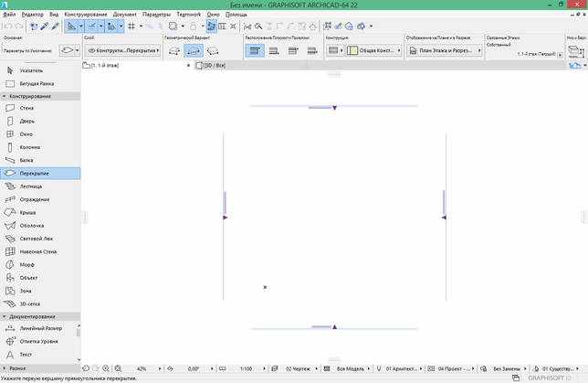
Task: Select the Текст text tool
Action: pyautogui.click(x=38, y=355)
